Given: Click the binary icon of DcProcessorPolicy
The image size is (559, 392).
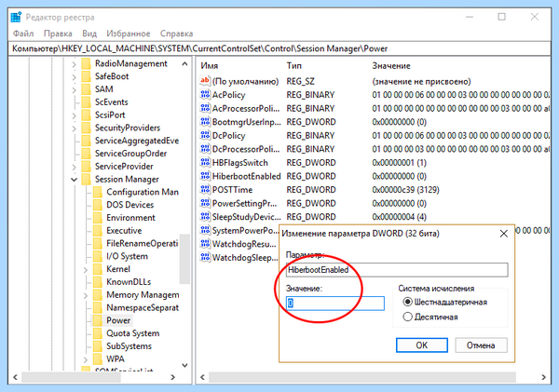Looking at the screenshot, I should coord(205,149).
